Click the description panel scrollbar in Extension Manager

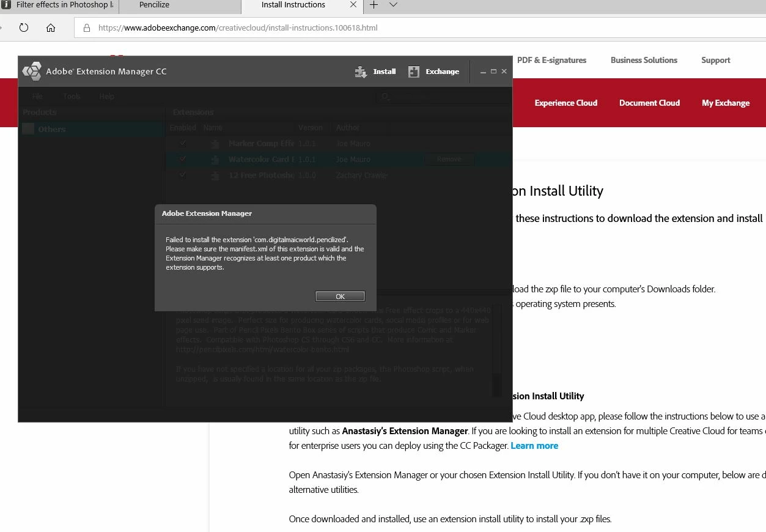496,352
